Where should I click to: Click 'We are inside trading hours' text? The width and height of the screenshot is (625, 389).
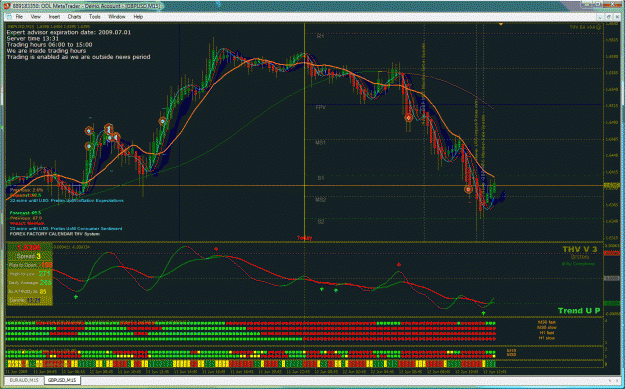(x=46, y=51)
